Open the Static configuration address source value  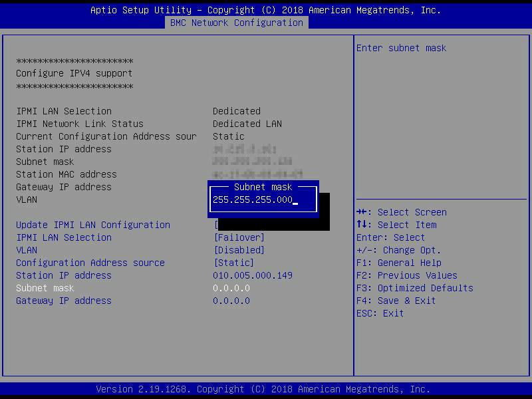click(x=234, y=263)
